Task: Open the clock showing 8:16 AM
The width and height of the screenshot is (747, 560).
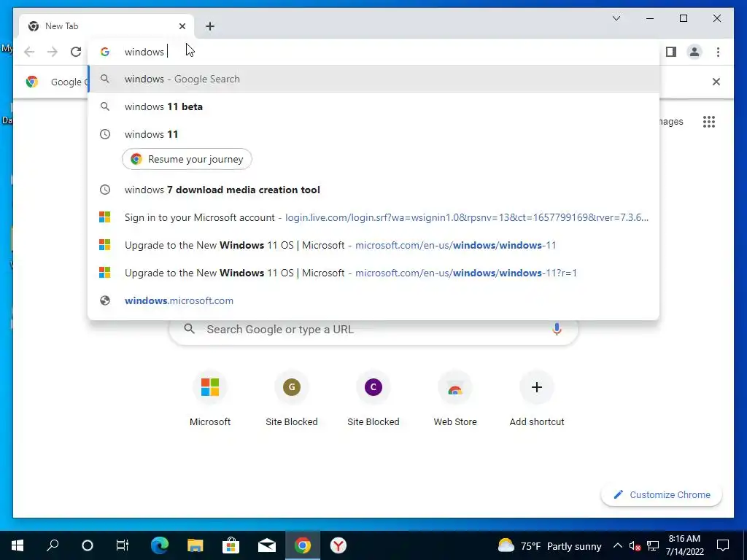Action: (x=684, y=545)
